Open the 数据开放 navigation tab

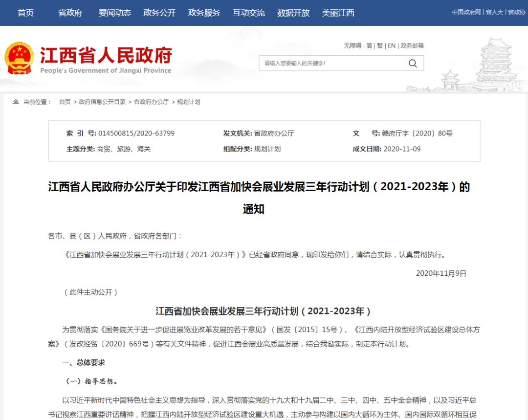293,13
